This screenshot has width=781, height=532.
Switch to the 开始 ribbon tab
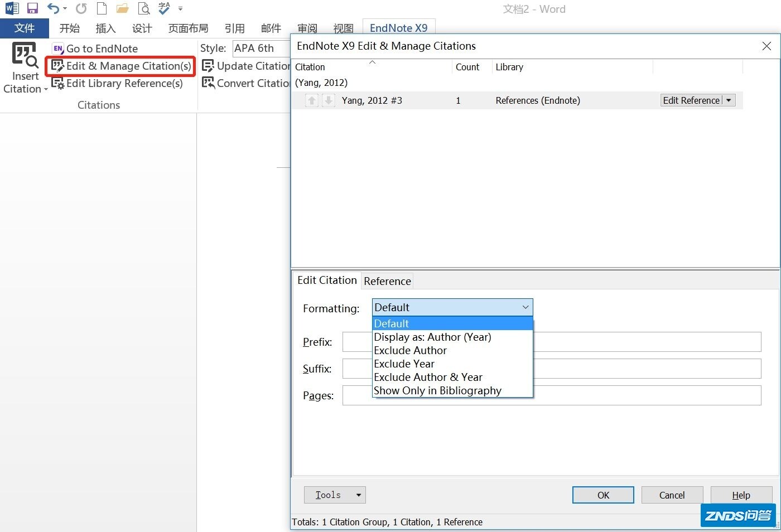pyautogui.click(x=70, y=28)
